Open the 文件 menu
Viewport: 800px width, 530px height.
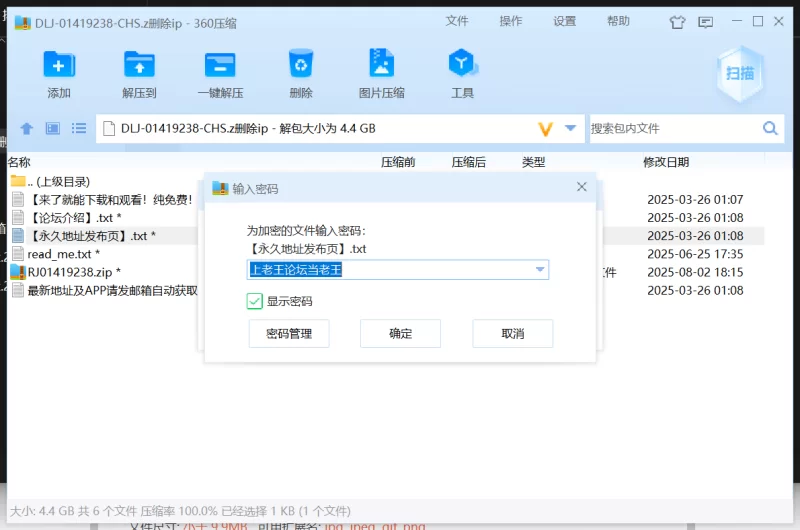pyautogui.click(x=457, y=21)
